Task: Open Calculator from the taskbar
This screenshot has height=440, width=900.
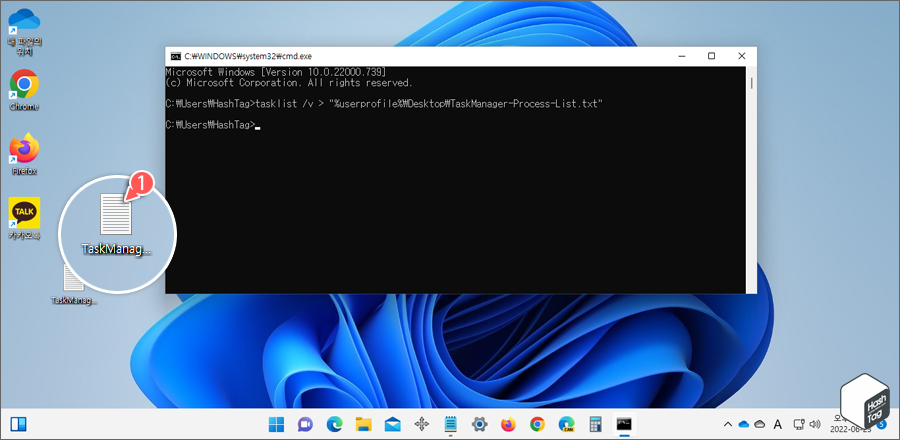Action: (x=595, y=425)
